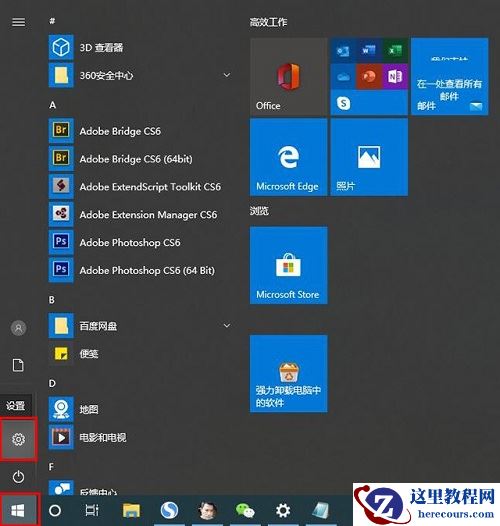Launch Adobe Bridge CS6 icon
This screenshot has width=500, height=526.
tap(61, 130)
